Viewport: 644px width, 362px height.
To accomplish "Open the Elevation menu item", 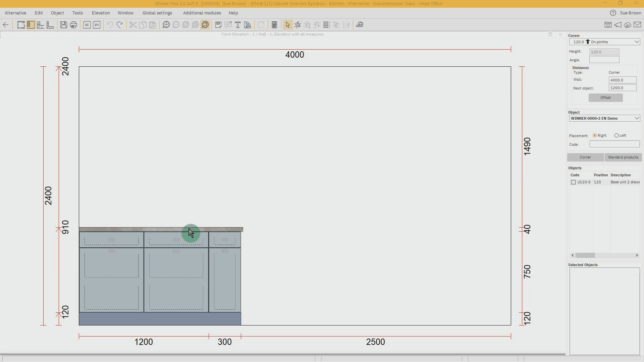I will pyautogui.click(x=101, y=12).
